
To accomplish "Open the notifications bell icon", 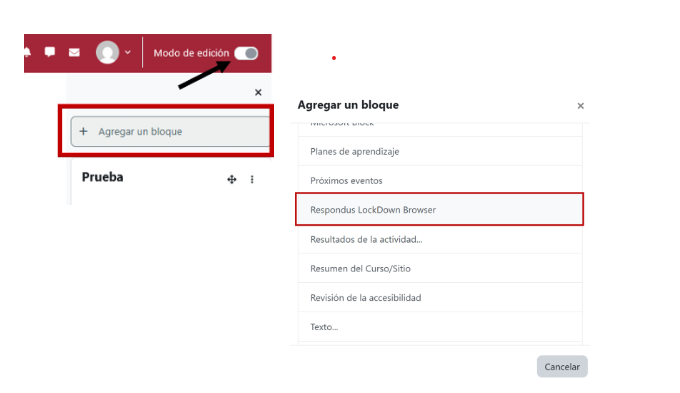I will [27, 52].
